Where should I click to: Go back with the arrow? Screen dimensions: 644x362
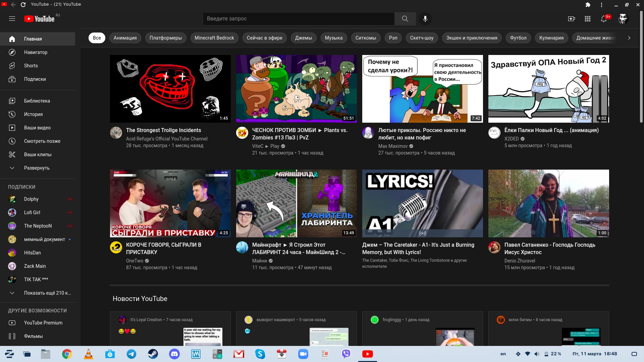[x=13, y=4]
